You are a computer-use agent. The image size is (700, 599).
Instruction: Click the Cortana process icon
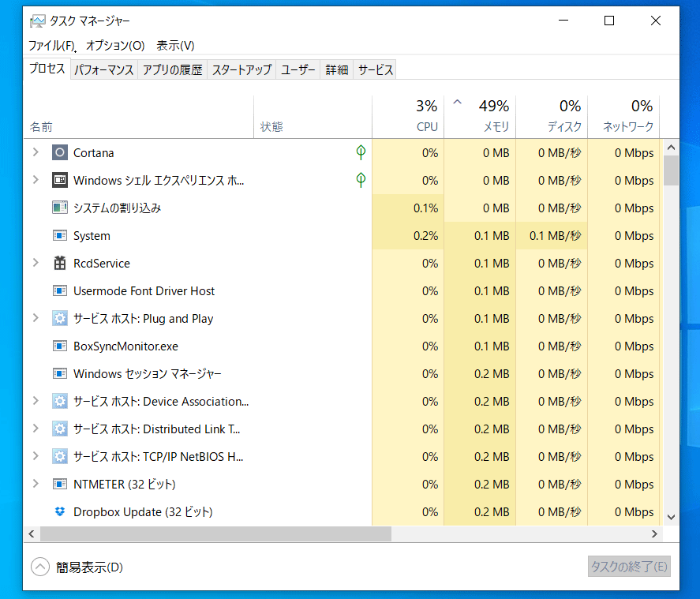(x=60, y=152)
